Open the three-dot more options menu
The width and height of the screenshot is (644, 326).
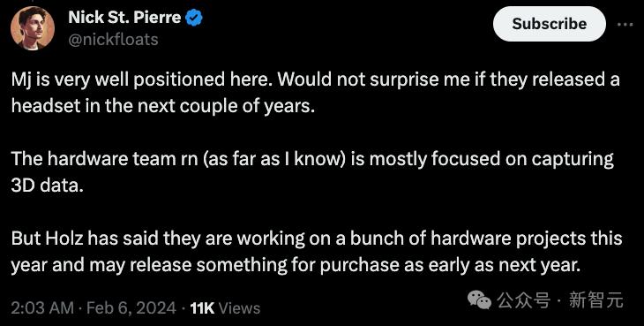tap(625, 24)
